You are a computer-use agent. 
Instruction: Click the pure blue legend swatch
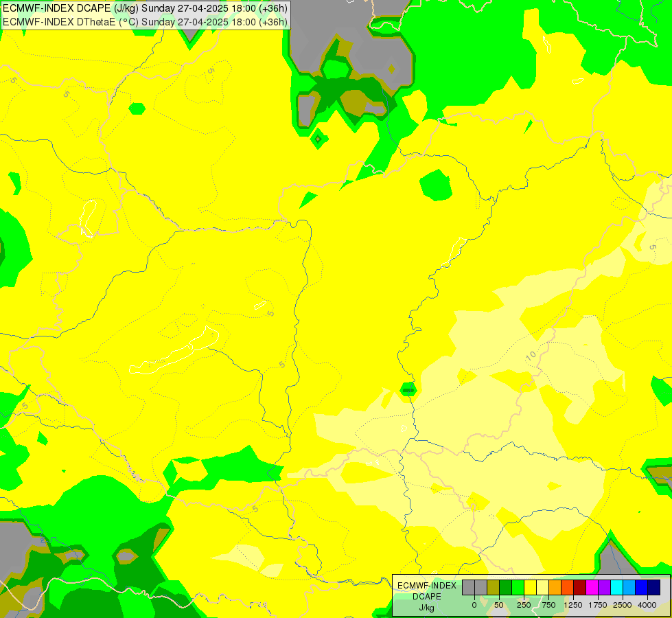pyautogui.click(x=641, y=588)
